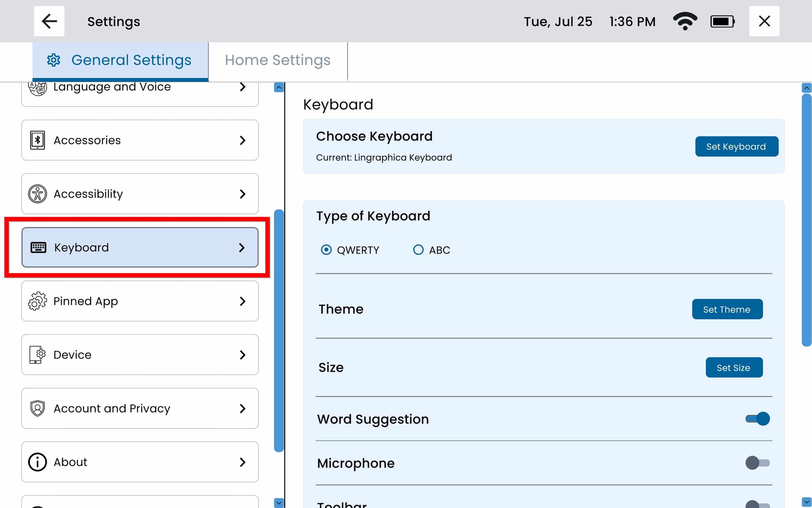The width and height of the screenshot is (812, 508).
Task: Click the left panel scroll down arrow
Action: [x=278, y=502]
